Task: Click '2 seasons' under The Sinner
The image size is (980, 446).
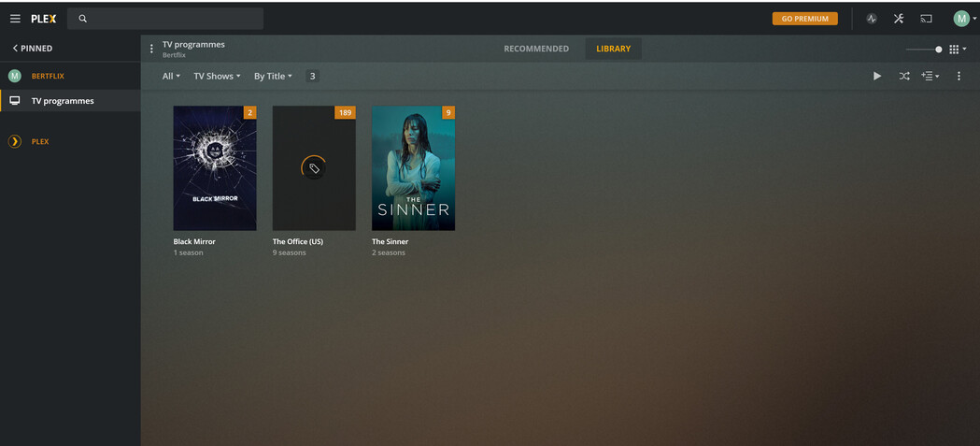Action: point(389,252)
